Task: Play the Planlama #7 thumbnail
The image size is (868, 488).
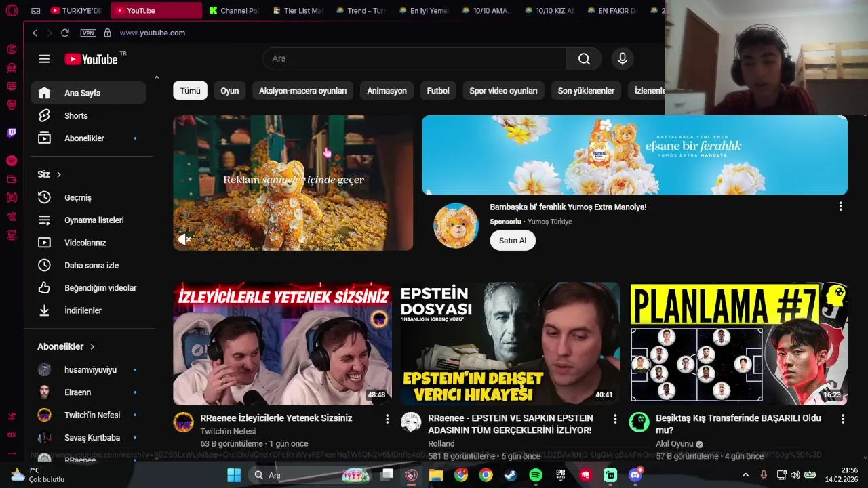Action: coord(738,344)
